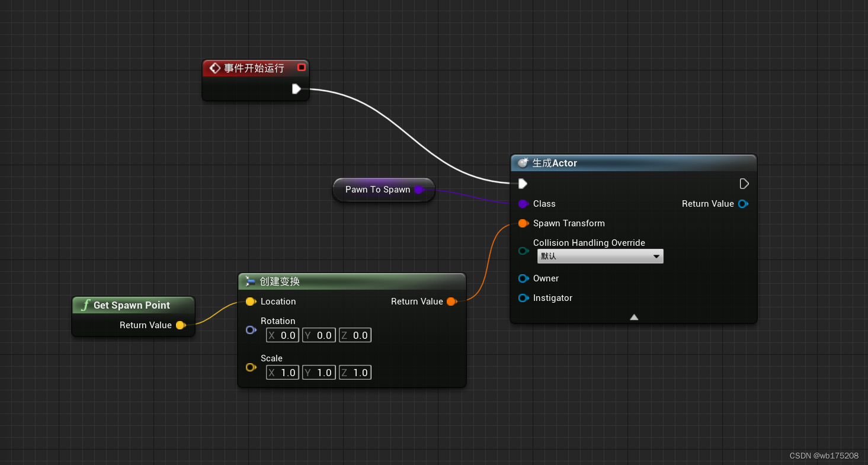Collapse 生成Actor node with the up arrow
Image resolution: width=868 pixels, height=465 pixels.
tap(633, 317)
